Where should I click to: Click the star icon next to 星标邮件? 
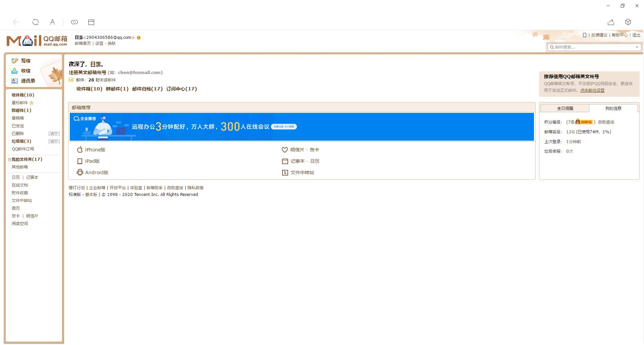click(32, 103)
